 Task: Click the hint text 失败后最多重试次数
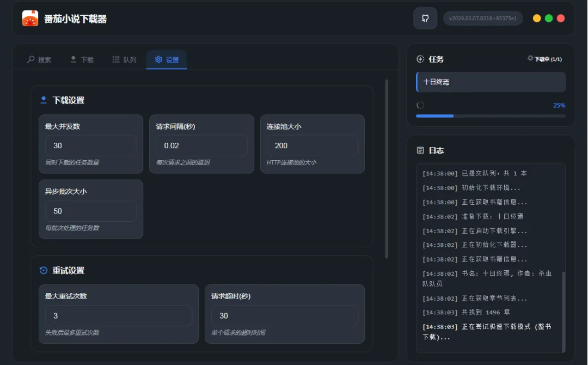point(72,332)
